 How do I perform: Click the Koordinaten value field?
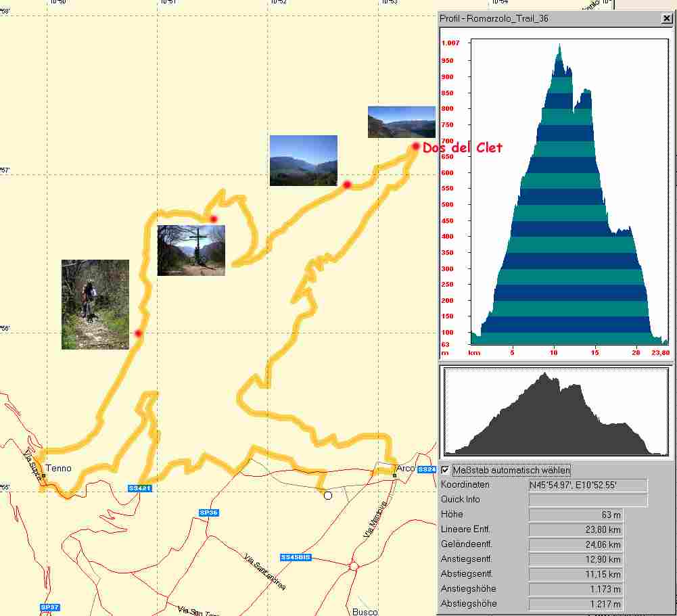coord(587,485)
